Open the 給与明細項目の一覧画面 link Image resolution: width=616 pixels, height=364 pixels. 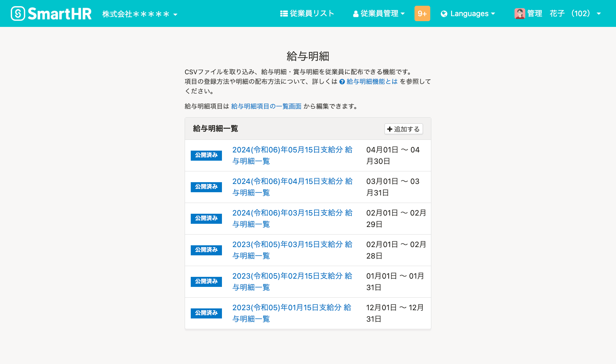tap(266, 107)
